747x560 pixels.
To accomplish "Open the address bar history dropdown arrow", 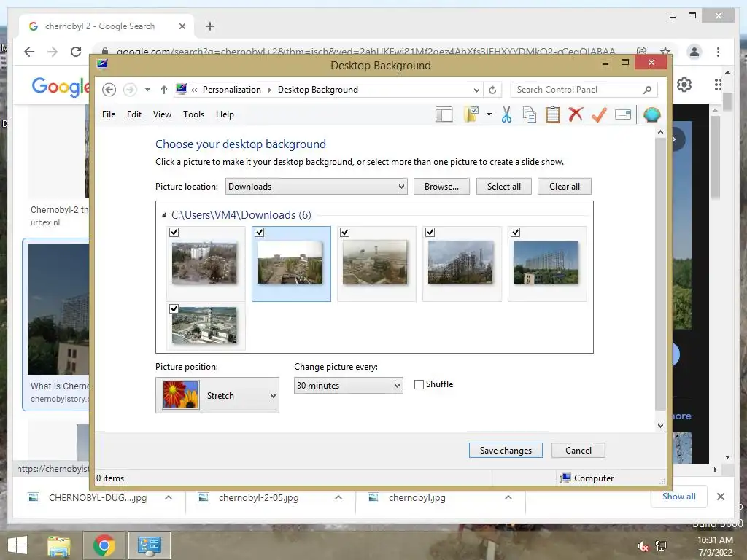I will point(476,90).
